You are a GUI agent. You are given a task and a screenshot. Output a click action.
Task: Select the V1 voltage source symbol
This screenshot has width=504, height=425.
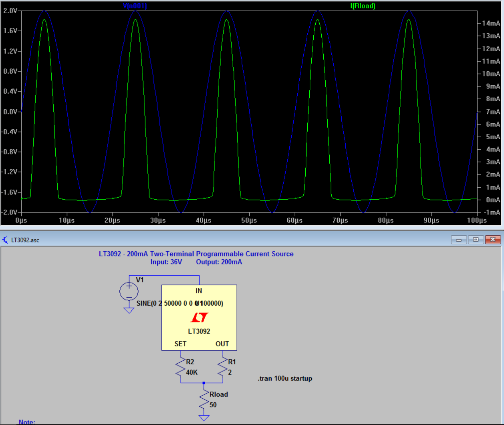click(129, 292)
